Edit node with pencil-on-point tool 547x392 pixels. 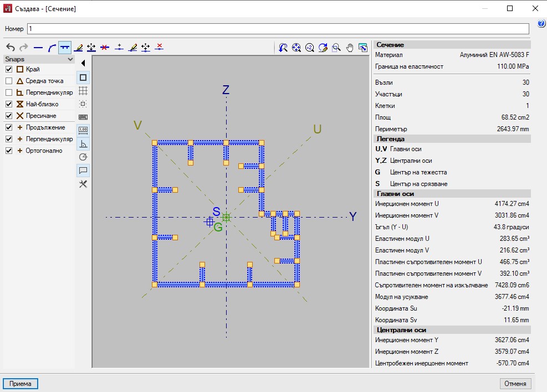tap(132, 48)
